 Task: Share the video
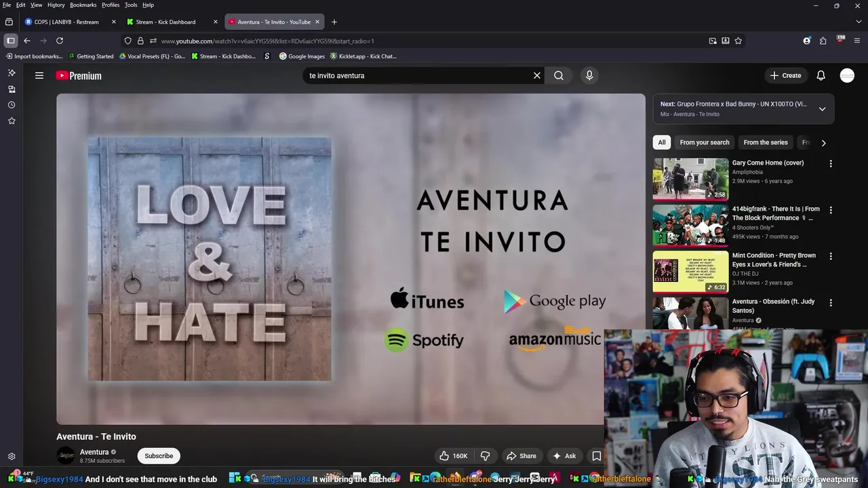521,456
